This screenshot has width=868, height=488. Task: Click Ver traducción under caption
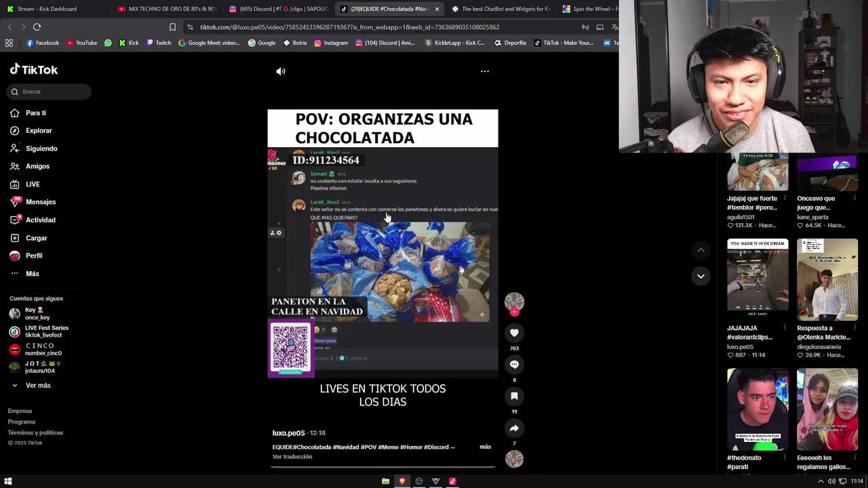(x=292, y=457)
